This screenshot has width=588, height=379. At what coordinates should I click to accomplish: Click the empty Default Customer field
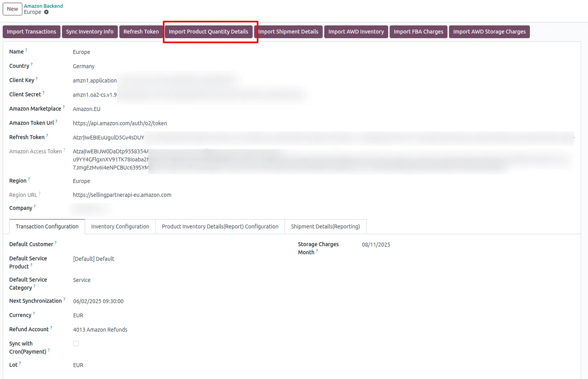pyautogui.click(x=180, y=245)
